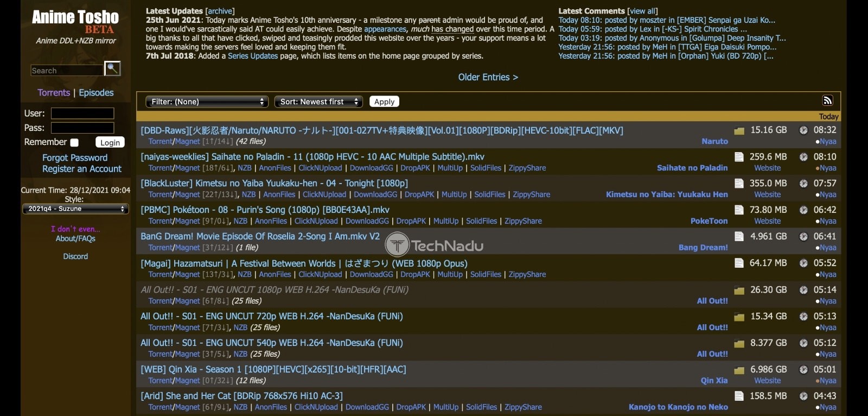The width and height of the screenshot is (868, 416).
Task: Click clock icon next to 05:01
Action: tap(803, 370)
